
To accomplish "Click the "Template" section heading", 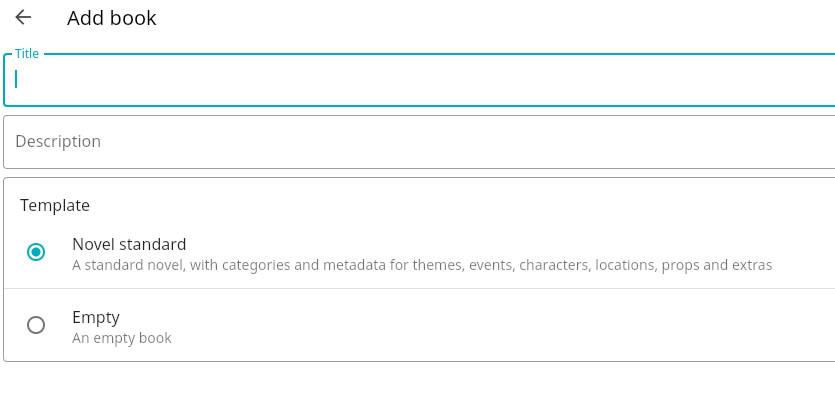I will tap(55, 205).
